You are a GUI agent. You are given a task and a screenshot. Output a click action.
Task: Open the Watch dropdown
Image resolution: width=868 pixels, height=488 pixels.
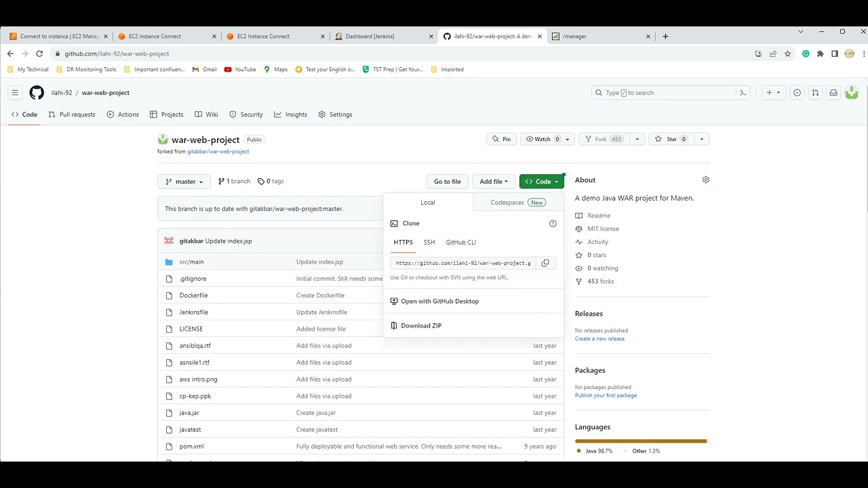pos(547,139)
